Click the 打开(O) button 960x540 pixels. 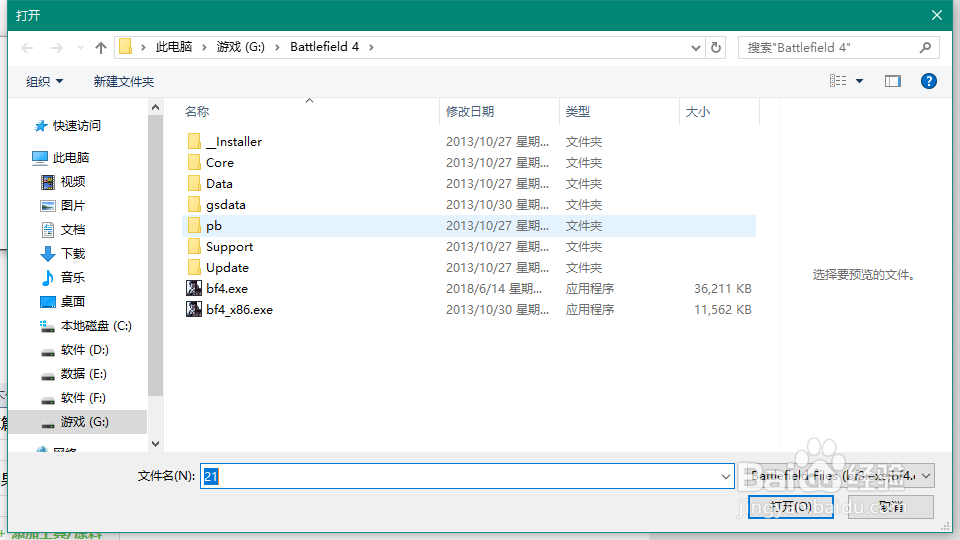(x=790, y=507)
